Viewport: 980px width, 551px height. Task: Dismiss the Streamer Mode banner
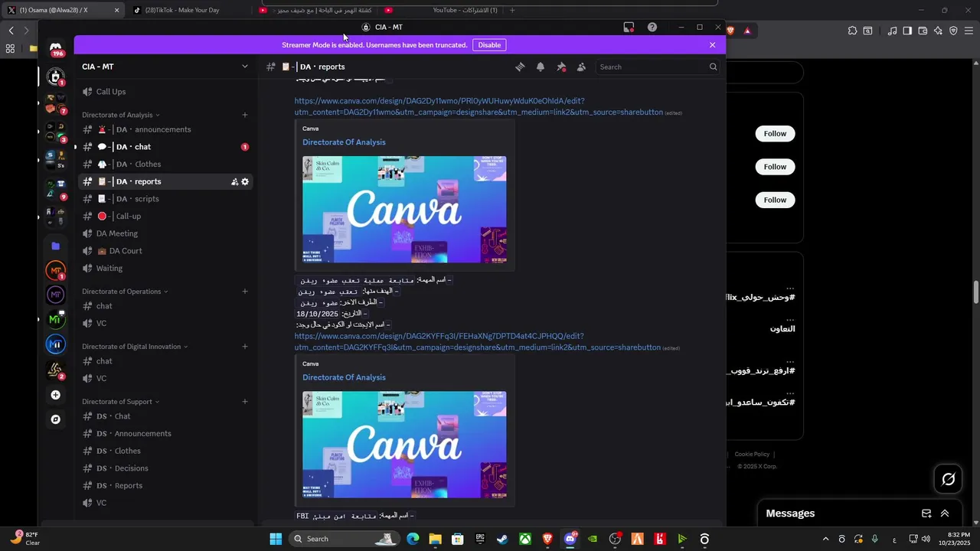coord(712,45)
